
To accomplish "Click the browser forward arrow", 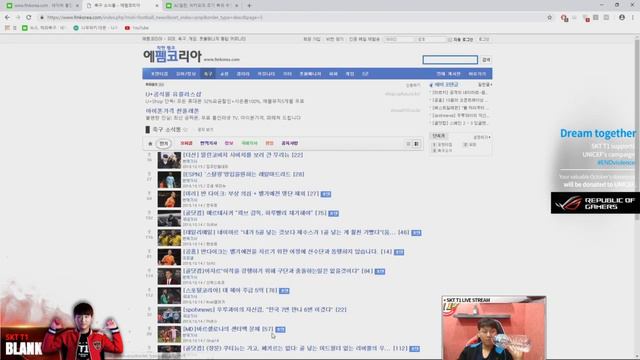I will [18, 18].
